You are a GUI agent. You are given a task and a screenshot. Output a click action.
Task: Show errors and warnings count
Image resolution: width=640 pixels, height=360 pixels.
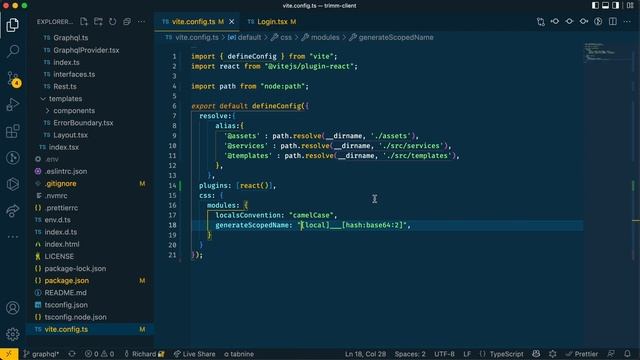tap(100, 354)
